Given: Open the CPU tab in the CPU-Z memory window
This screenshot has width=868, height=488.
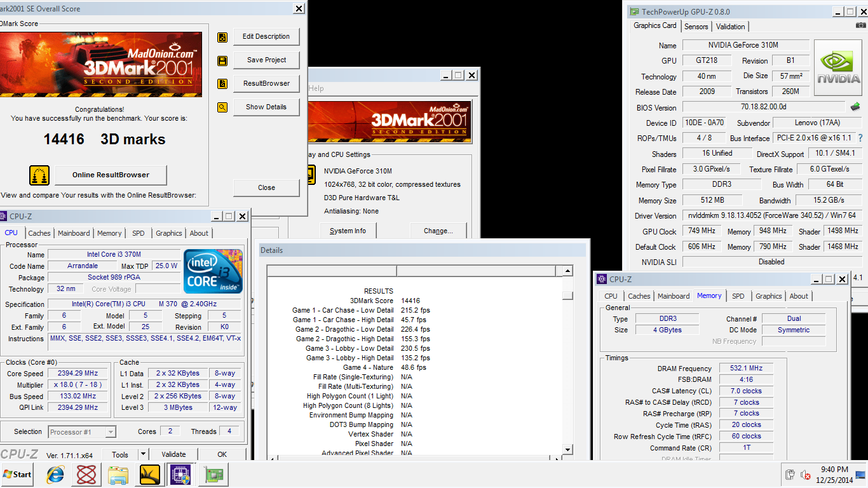Looking at the screenshot, I should (611, 296).
